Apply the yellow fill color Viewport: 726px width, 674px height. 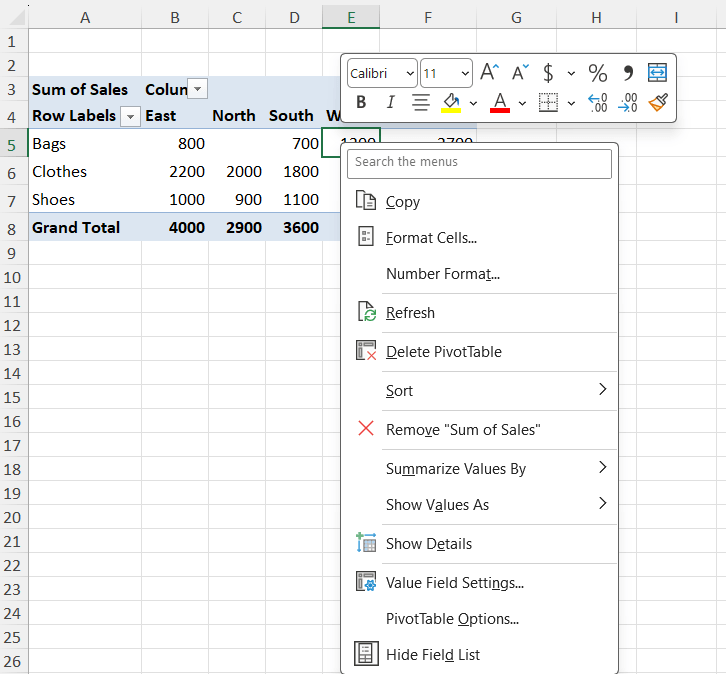451,102
